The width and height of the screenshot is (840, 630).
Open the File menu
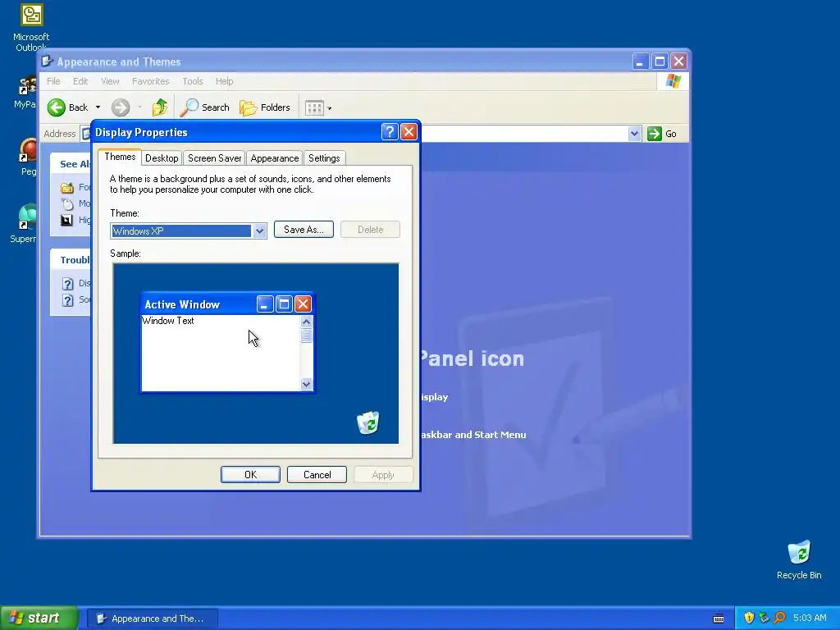click(x=53, y=81)
